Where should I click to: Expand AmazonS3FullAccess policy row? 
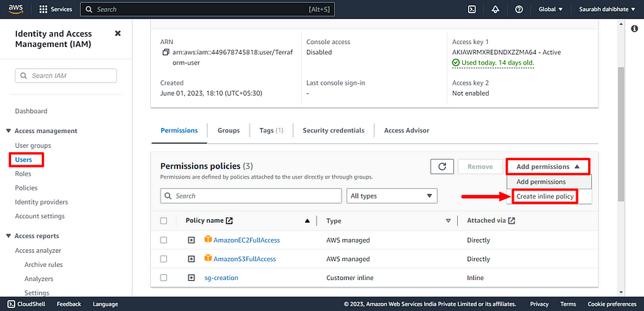point(191,259)
